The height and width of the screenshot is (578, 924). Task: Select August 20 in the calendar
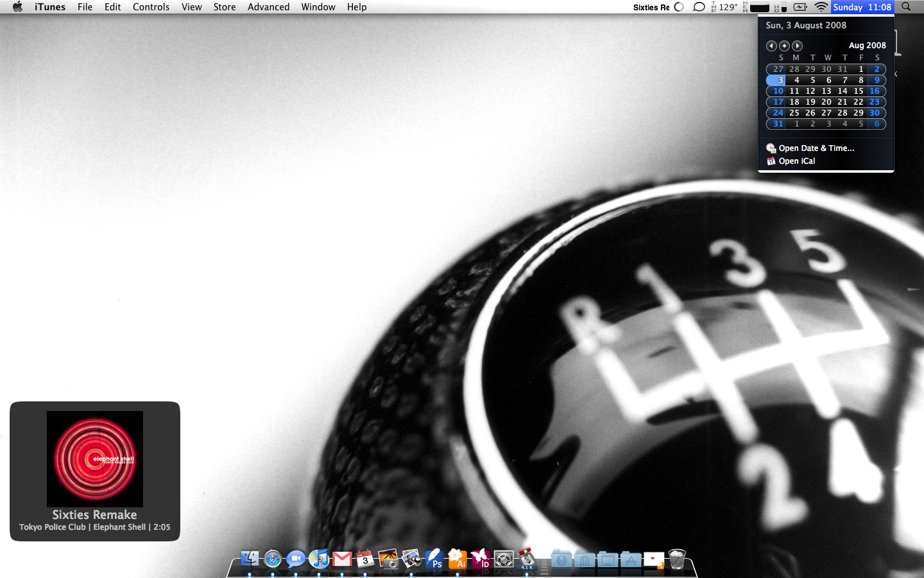pos(826,102)
